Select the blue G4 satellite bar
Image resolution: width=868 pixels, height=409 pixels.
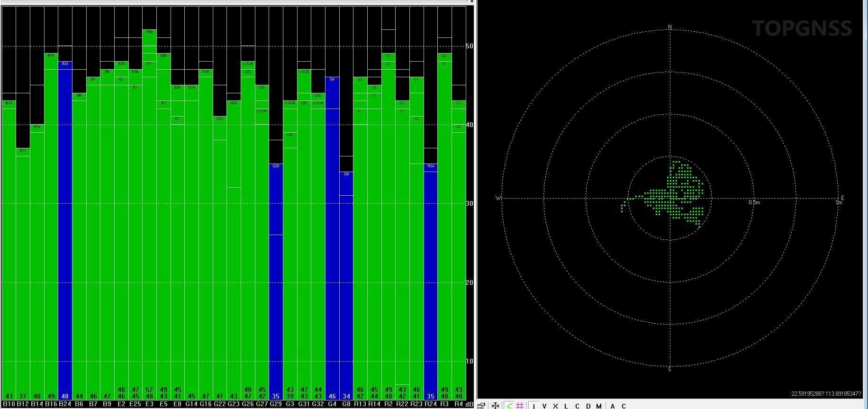point(332,237)
